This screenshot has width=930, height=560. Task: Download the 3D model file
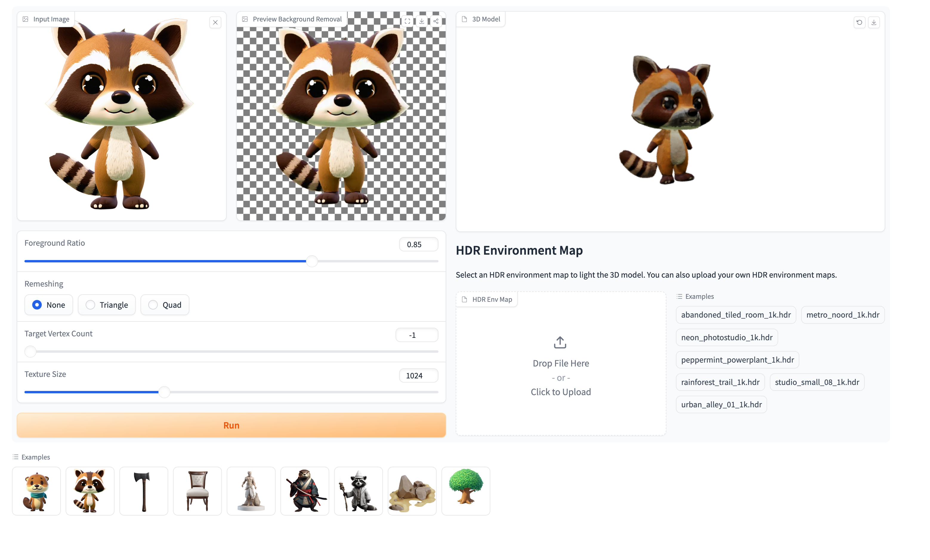874,23
